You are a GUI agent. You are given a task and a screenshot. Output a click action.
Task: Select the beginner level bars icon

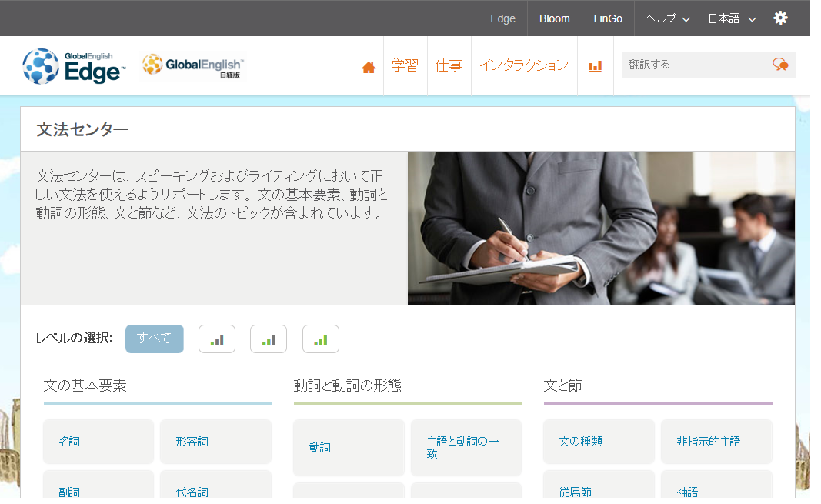click(x=217, y=339)
